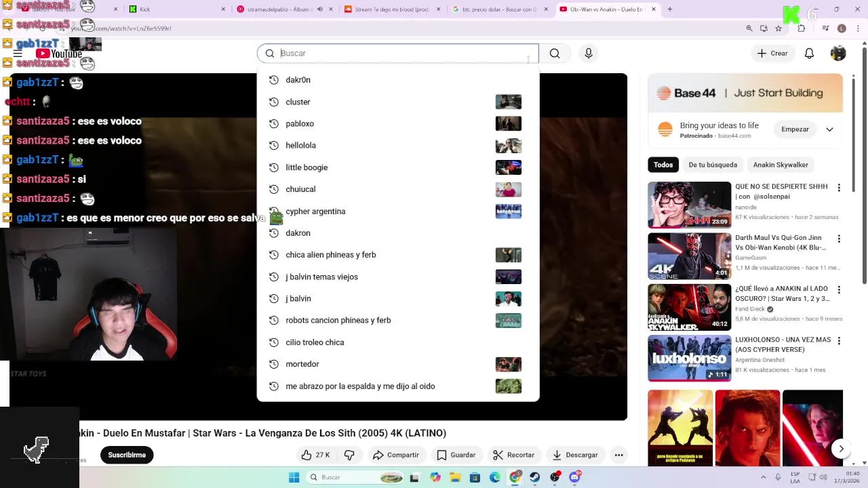Open more actions ellipsis under video
Screen dimensions: 868x488
pyautogui.click(x=618, y=455)
